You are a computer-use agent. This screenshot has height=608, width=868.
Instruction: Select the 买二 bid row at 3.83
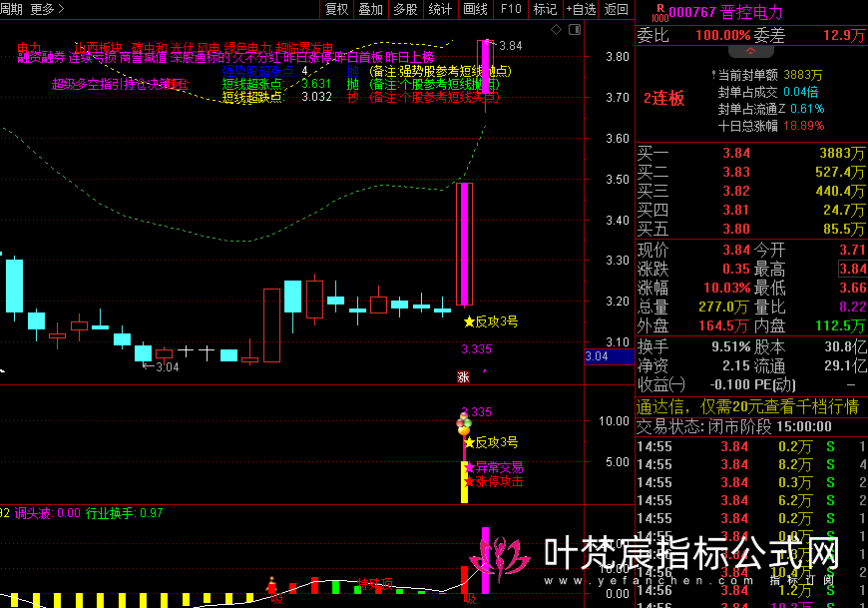tap(751, 172)
